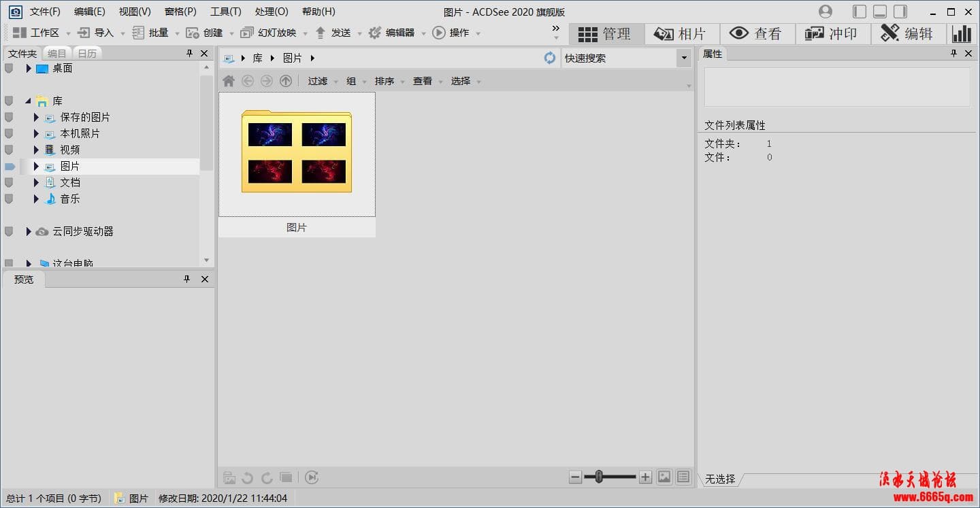Image resolution: width=980 pixels, height=508 pixels.
Task: Click the Send (发送) toolbar icon
Action: (x=321, y=33)
